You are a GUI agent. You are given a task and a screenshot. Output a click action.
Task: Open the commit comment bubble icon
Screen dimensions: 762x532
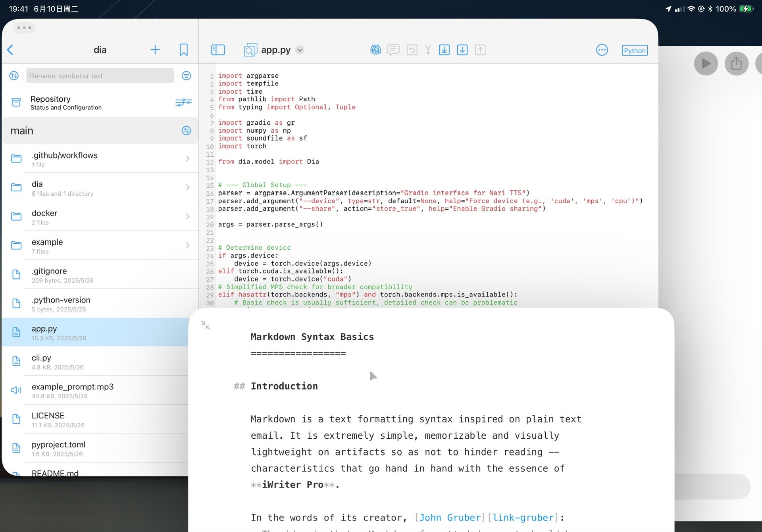click(393, 50)
